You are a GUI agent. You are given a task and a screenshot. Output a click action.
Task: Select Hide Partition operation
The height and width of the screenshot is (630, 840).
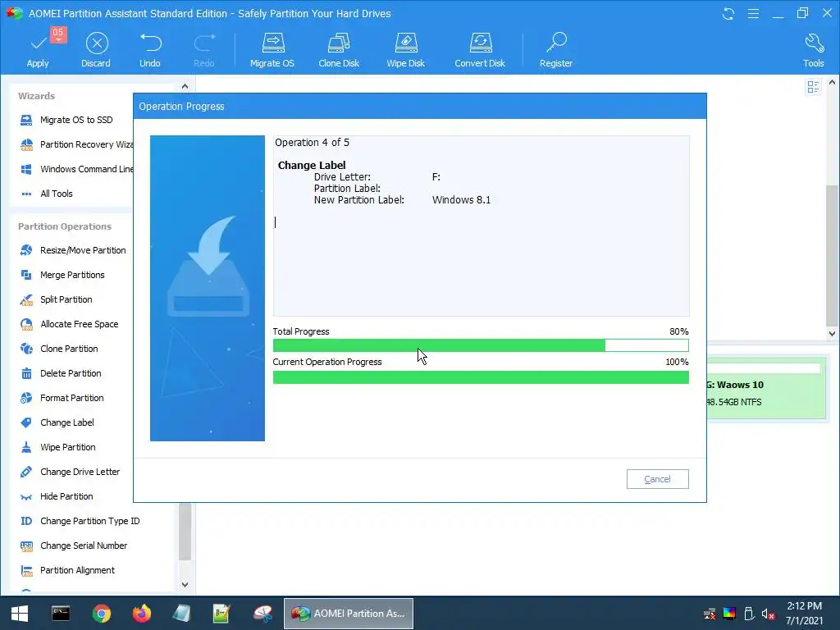point(57,496)
